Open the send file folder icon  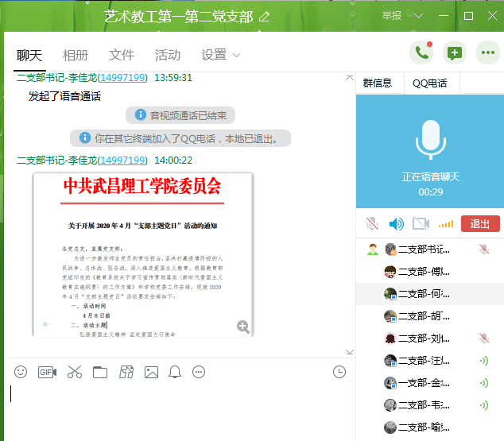pyautogui.click(x=100, y=372)
